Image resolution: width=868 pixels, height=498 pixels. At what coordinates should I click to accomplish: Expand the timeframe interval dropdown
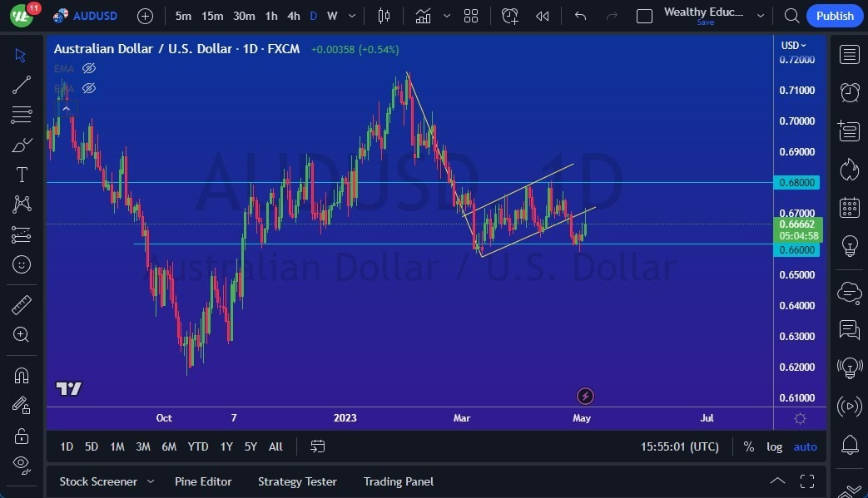click(x=351, y=16)
